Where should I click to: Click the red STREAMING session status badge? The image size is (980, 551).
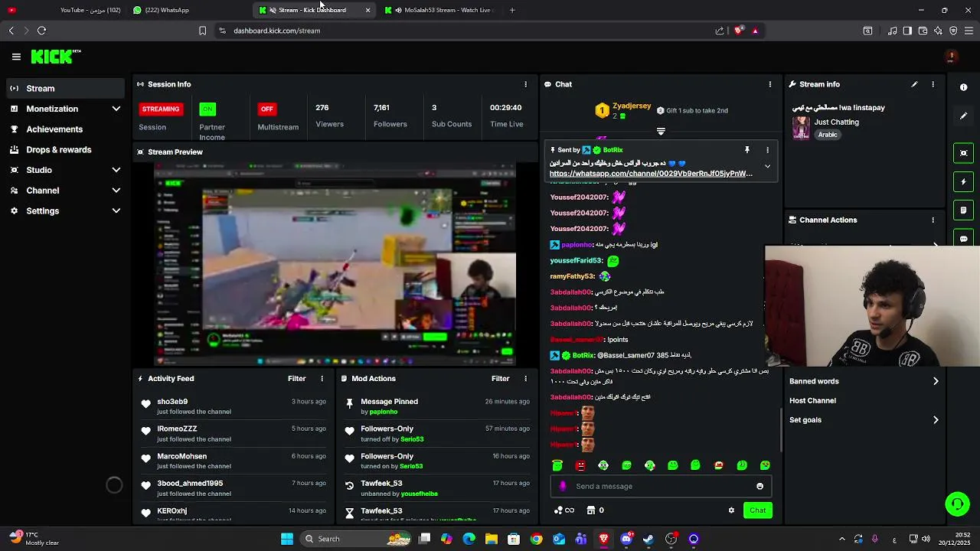tap(161, 109)
